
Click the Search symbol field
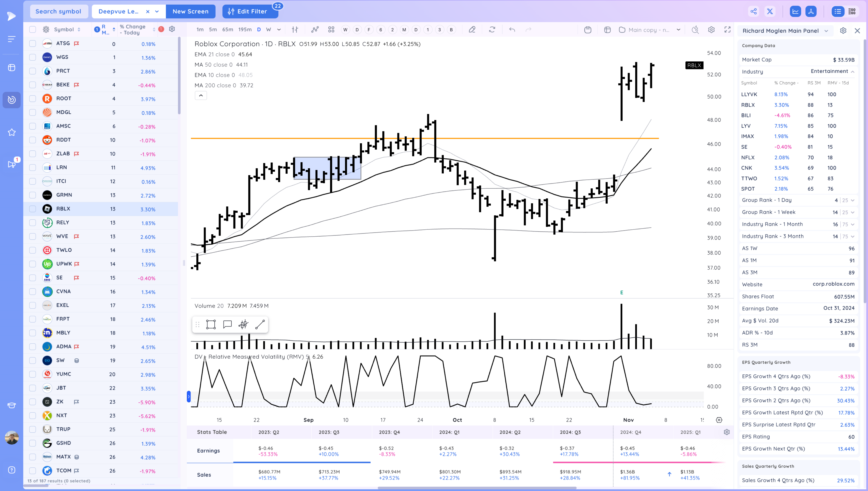(58, 12)
